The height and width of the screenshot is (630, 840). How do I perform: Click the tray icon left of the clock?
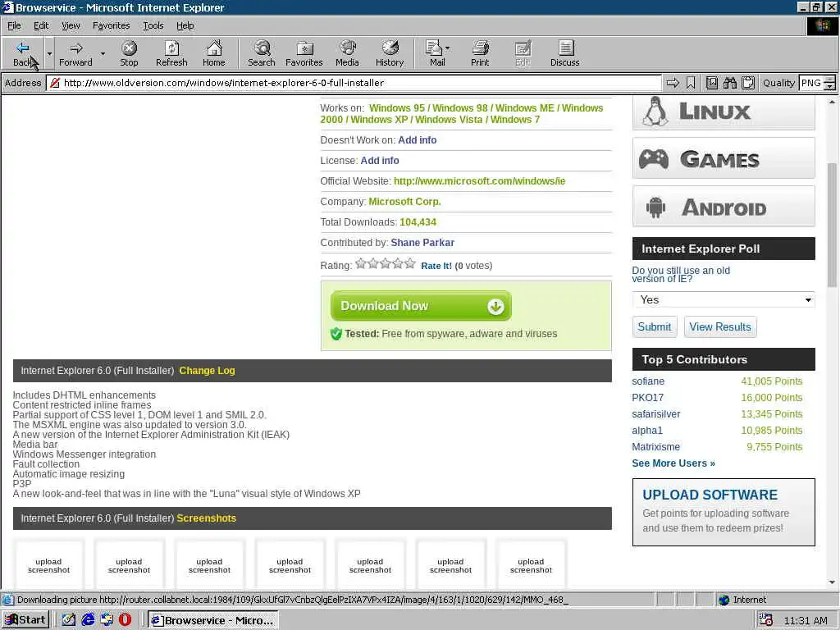coord(765,620)
